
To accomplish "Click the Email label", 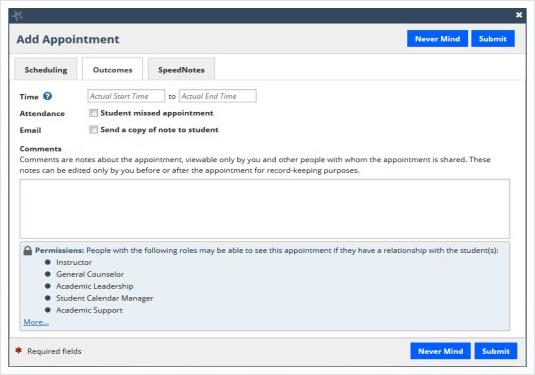I will (30, 130).
